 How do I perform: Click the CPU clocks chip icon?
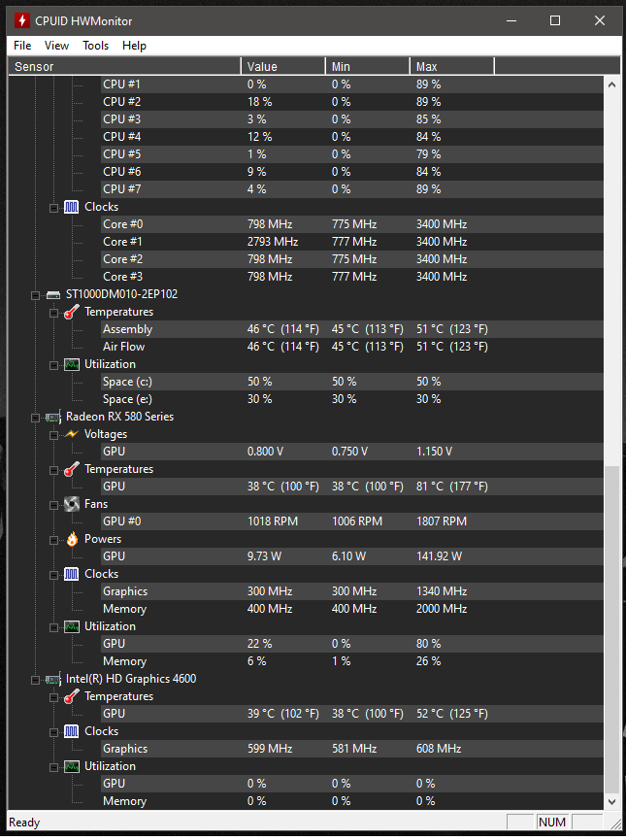tap(71, 207)
